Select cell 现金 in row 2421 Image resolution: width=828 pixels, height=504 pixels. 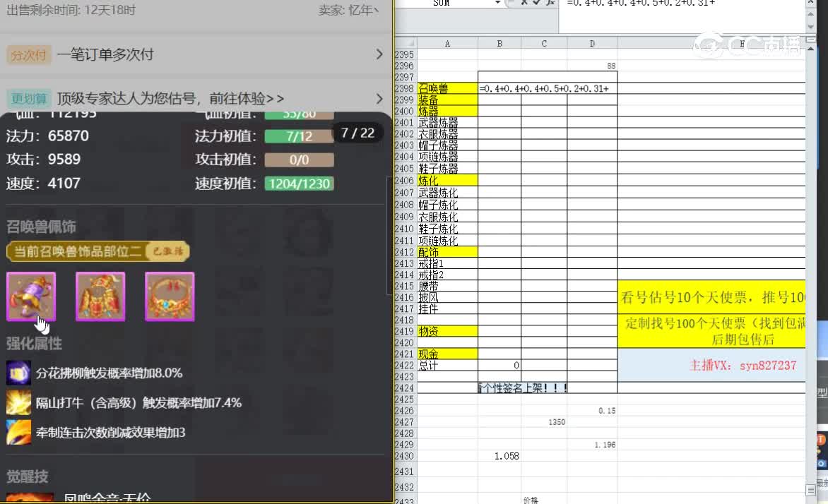point(447,354)
